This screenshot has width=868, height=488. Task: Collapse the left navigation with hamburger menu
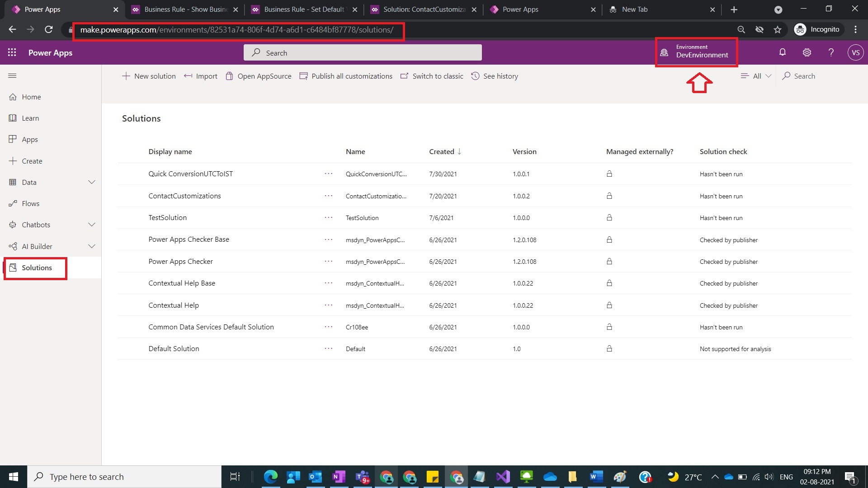click(12, 75)
